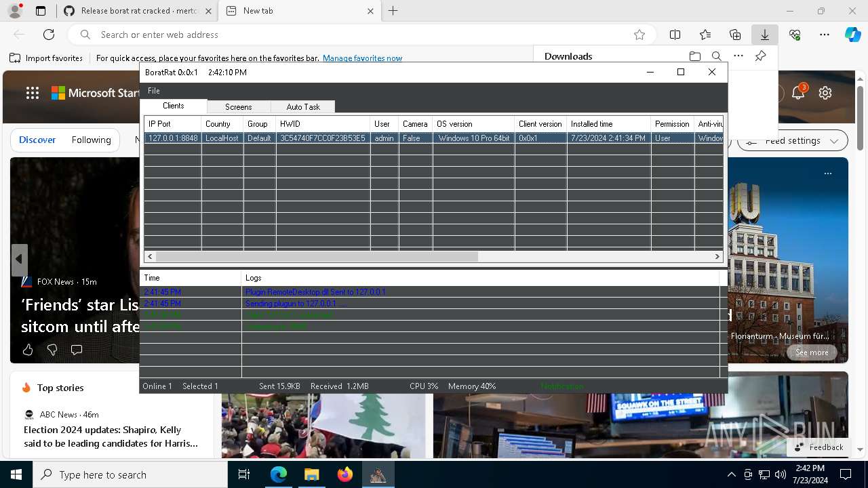Click the browser back arrow
The height and width of the screenshot is (488, 868).
tap(19, 35)
